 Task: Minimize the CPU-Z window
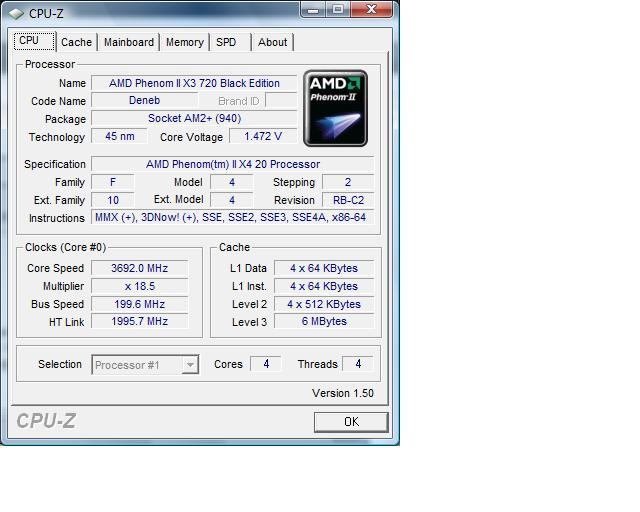(x=313, y=10)
